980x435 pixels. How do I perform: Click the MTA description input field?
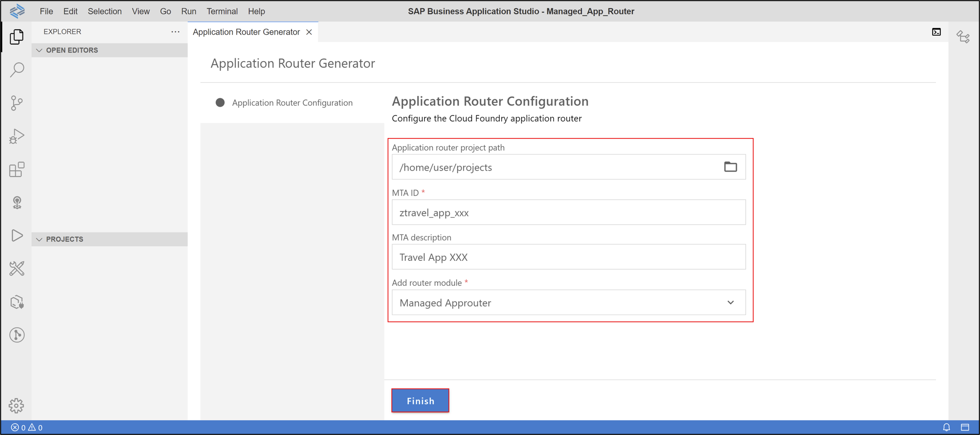569,257
